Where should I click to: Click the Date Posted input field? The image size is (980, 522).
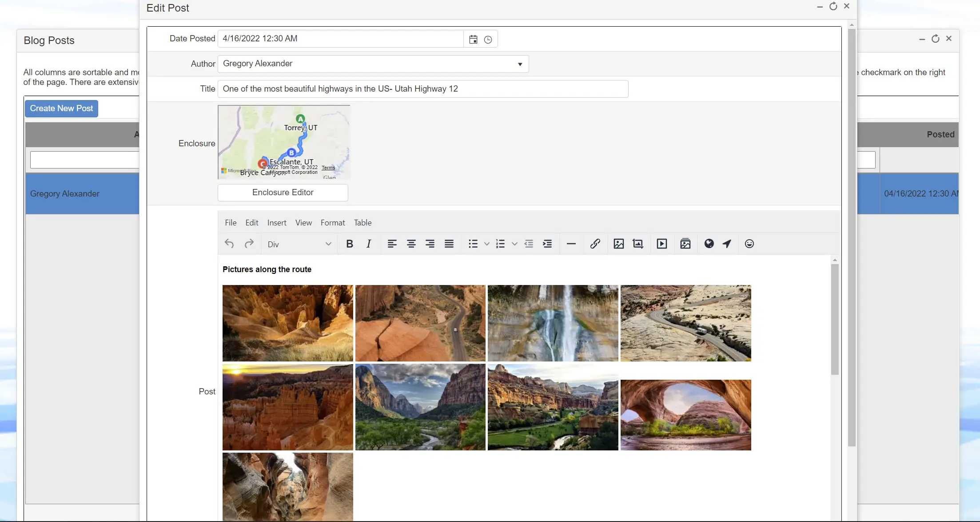(341, 39)
